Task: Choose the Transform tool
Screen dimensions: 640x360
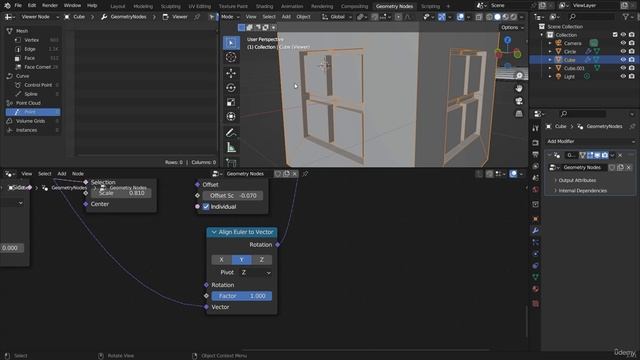Action: point(231,117)
